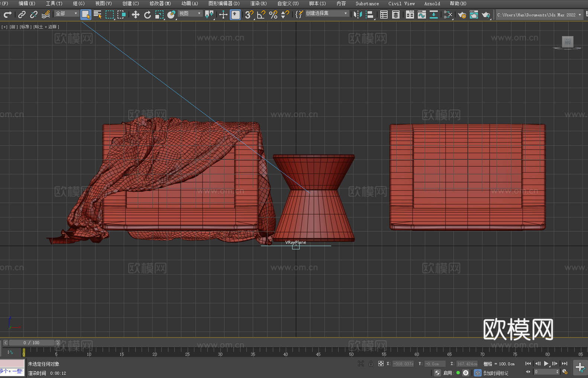This screenshot has height=378, width=588.
Task: Click the Select and Place tool
Action: pos(171,14)
